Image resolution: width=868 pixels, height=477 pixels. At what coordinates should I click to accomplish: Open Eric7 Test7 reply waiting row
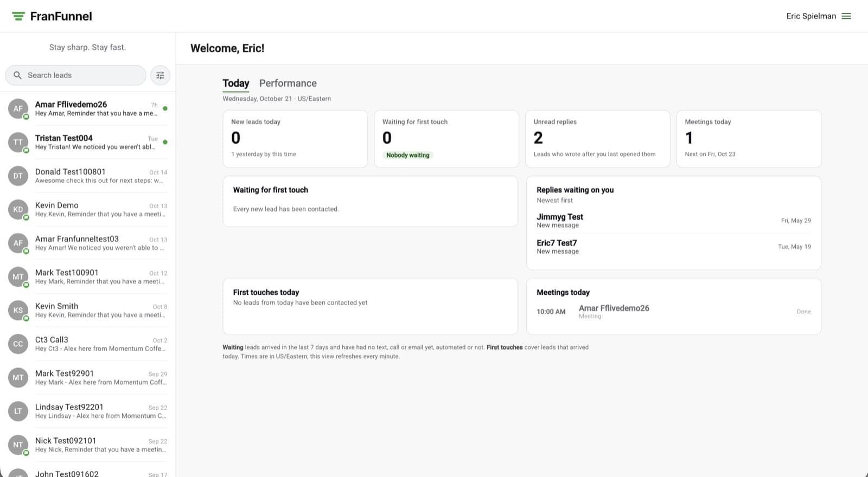[673, 247]
